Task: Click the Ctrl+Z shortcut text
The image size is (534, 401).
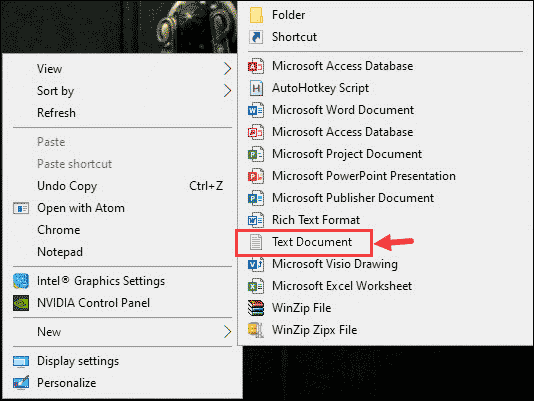Action: tap(206, 186)
